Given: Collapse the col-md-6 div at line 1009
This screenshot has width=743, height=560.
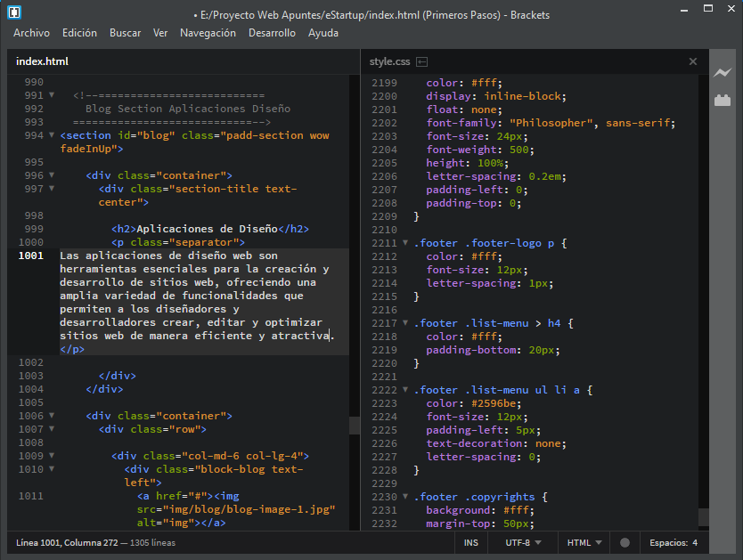Looking at the screenshot, I should [52, 456].
